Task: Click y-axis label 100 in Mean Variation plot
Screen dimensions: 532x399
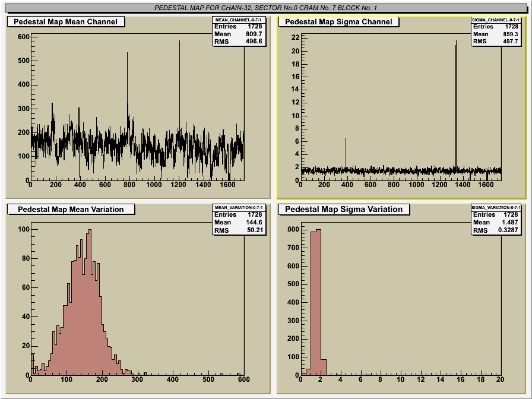Action: tap(24, 229)
